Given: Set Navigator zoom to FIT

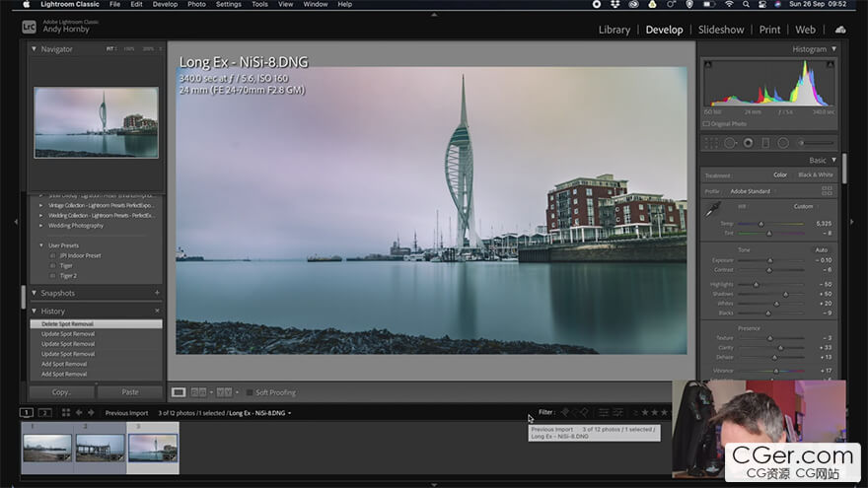Looking at the screenshot, I should pos(110,49).
